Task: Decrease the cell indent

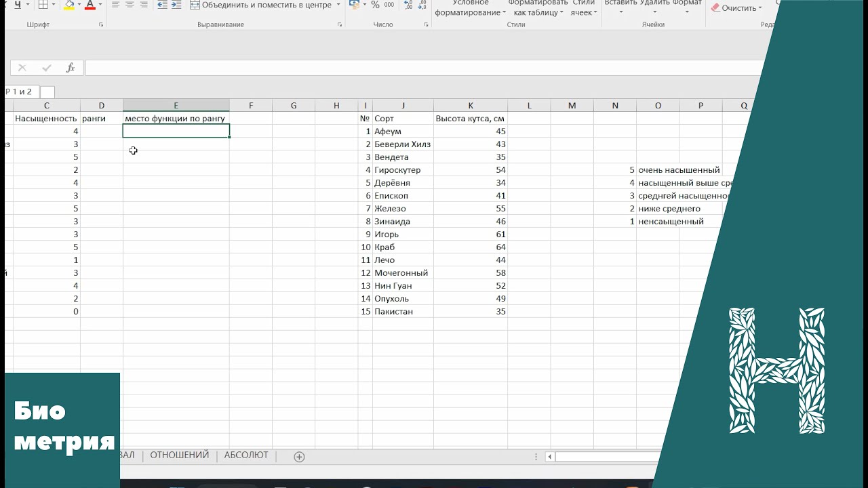Action: [x=162, y=5]
